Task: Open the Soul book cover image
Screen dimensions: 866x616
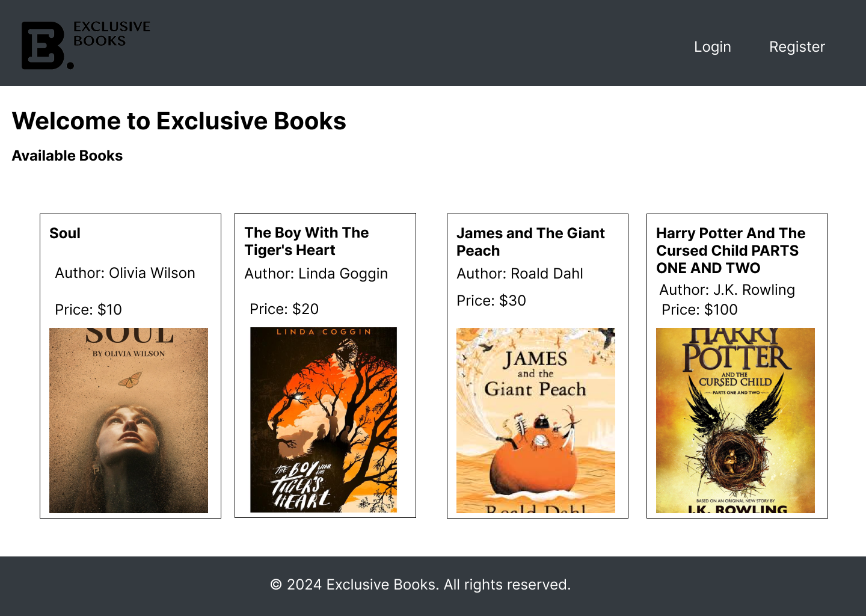Action: 129,420
